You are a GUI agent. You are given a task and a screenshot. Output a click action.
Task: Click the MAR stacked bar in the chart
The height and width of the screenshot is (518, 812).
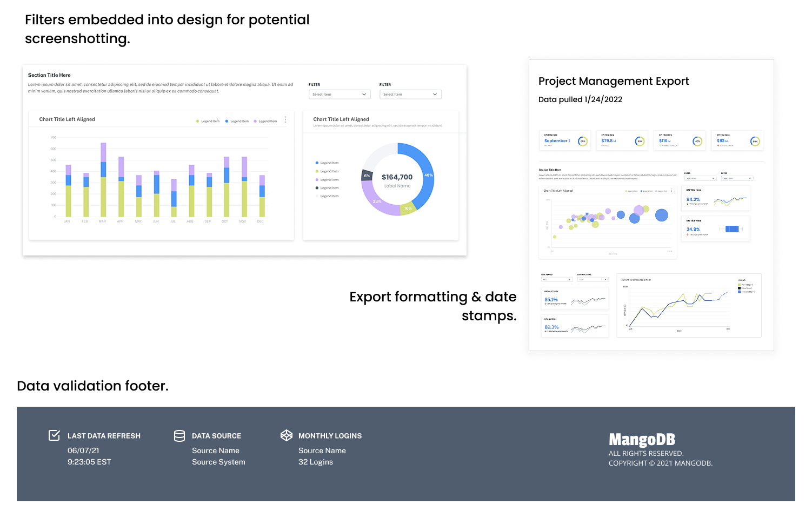[x=103, y=180]
